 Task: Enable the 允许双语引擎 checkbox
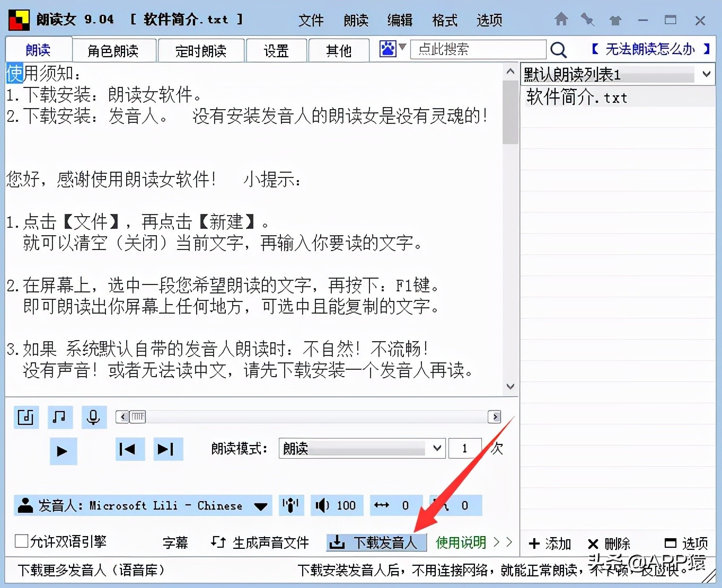[22, 541]
